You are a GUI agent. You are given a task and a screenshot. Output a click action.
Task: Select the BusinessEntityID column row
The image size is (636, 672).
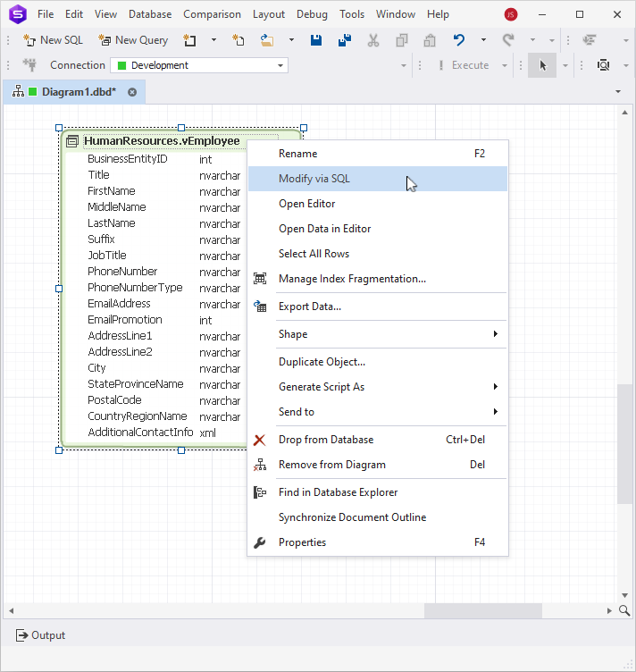coord(155,159)
